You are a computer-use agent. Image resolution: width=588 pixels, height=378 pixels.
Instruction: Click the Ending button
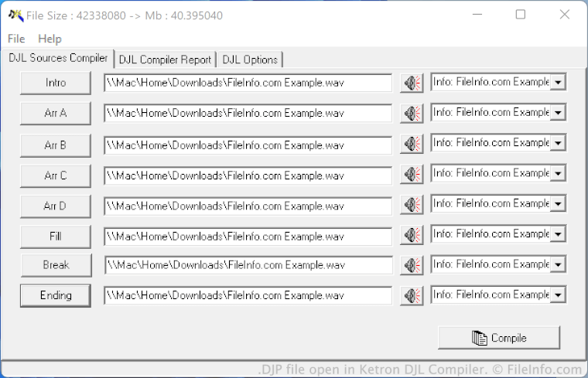[56, 295]
